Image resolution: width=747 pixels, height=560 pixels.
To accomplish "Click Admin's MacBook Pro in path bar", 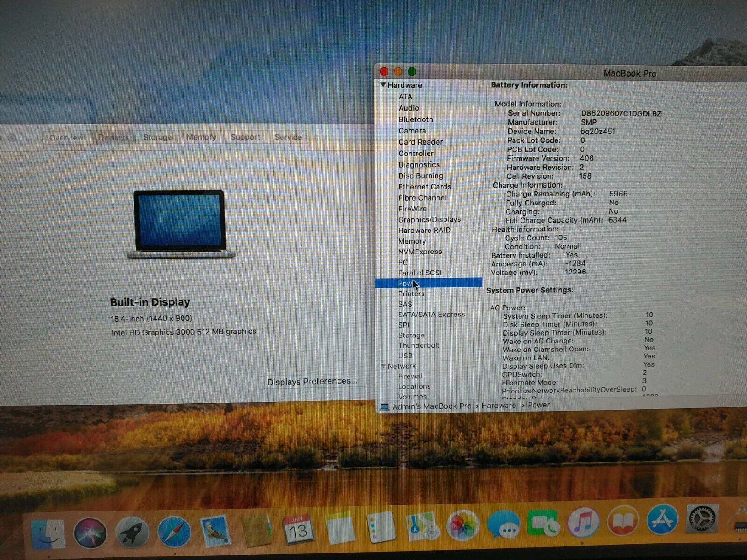I will [x=432, y=406].
